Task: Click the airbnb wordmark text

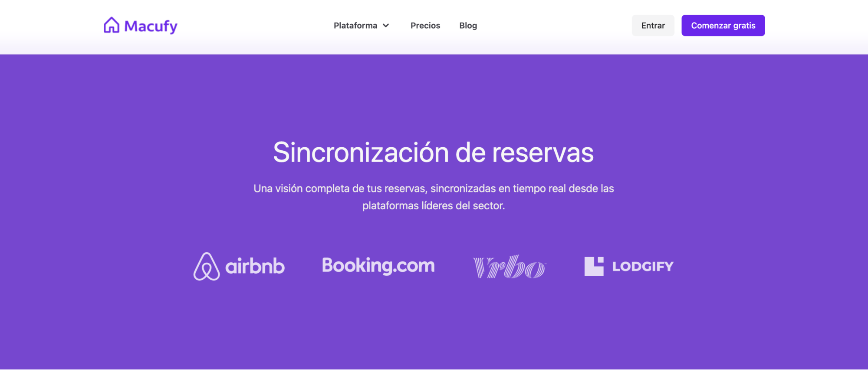Action: [255, 266]
